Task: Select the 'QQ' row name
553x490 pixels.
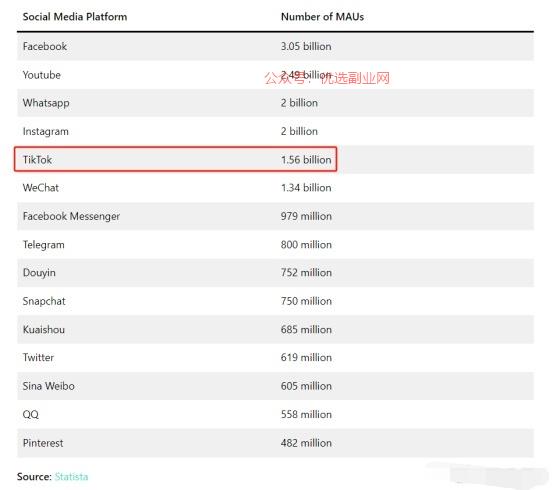Action: point(31,415)
